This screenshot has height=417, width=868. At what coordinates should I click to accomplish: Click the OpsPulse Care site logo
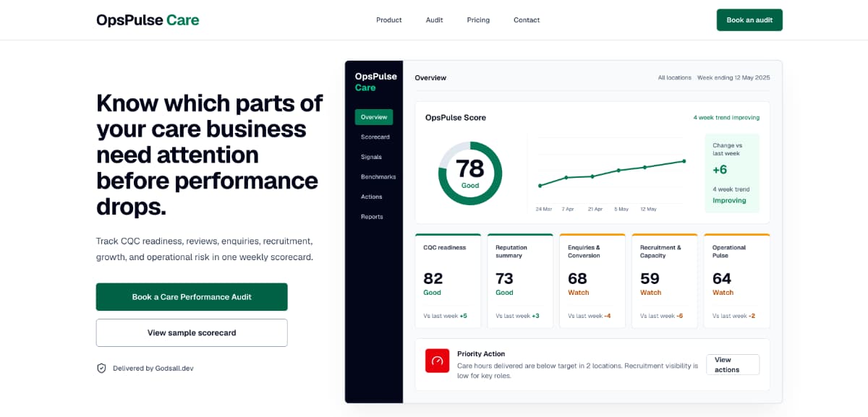(x=148, y=20)
